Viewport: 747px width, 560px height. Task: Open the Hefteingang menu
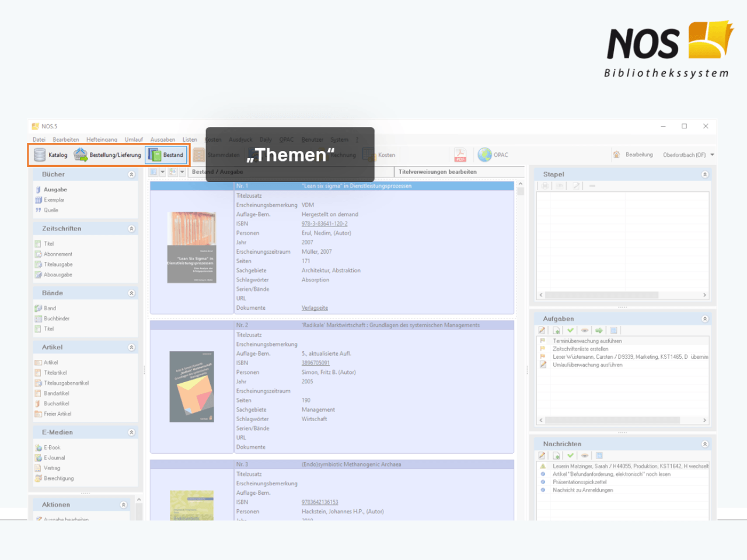click(x=102, y=139)
